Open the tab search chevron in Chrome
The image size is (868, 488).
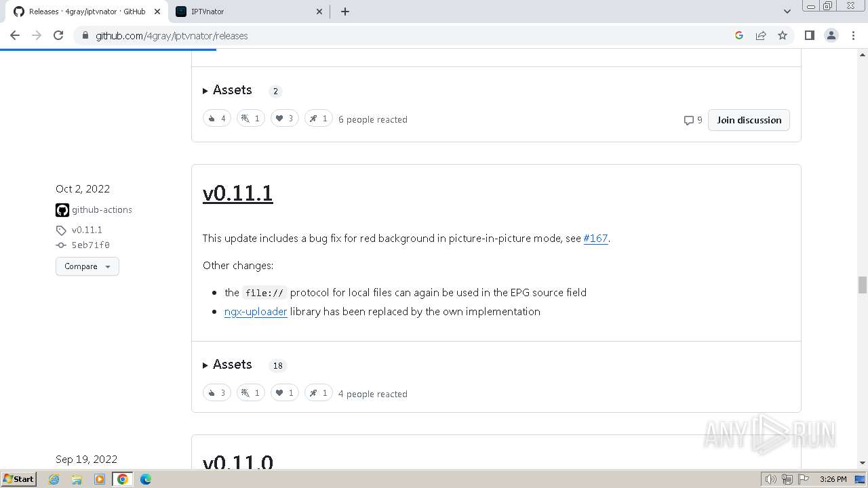787,12
